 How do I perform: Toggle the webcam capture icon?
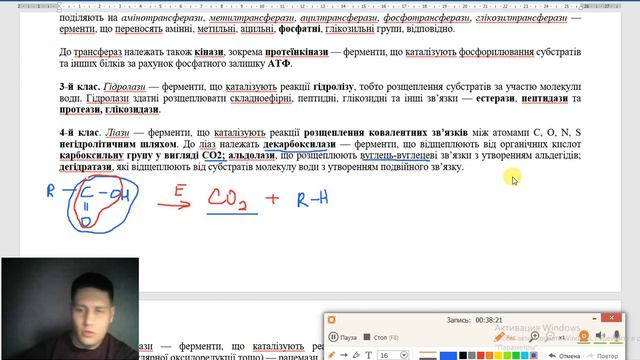click(584, 336)
